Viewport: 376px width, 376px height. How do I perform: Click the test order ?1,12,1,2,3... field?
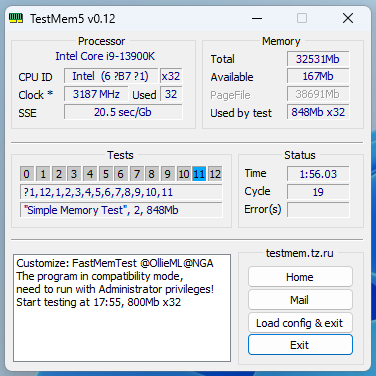[121, 192]
